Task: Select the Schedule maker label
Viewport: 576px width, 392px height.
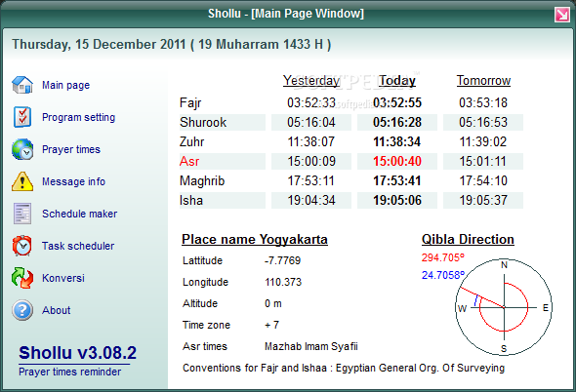Action: 80,214
